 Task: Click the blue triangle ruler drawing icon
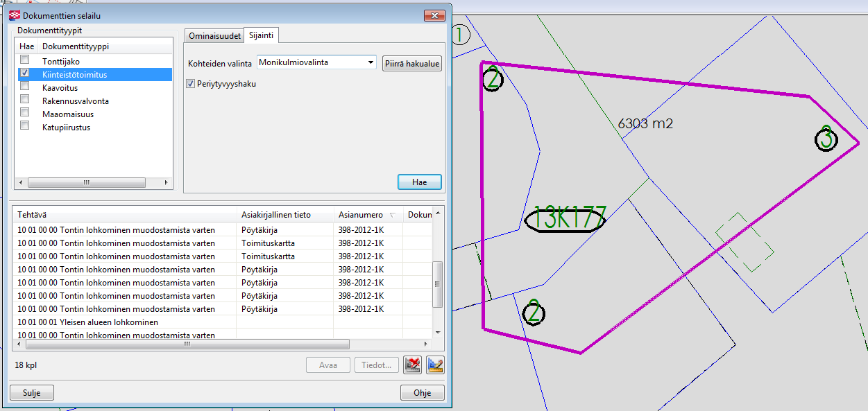coord(435,365)
